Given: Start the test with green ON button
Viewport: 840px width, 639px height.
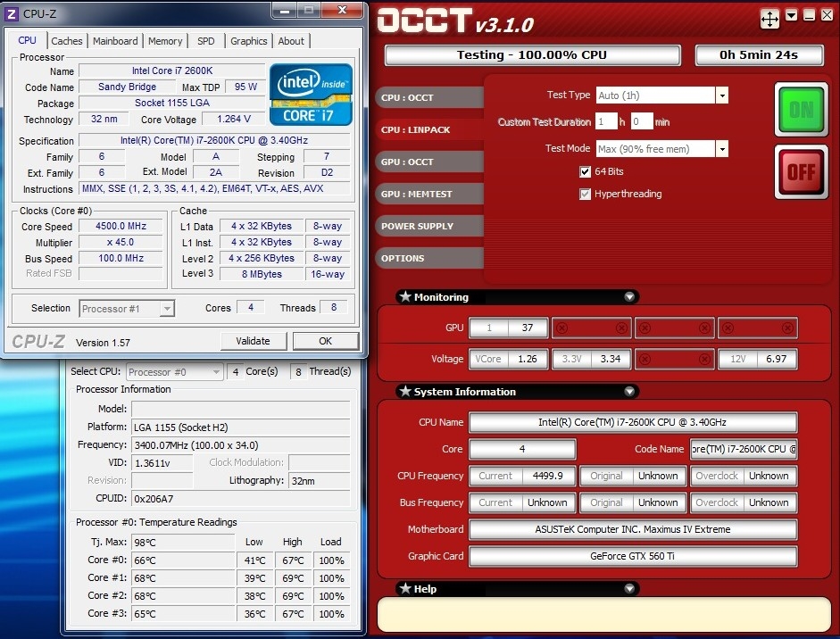Looking at the screenshot, I should pos(802,110).
